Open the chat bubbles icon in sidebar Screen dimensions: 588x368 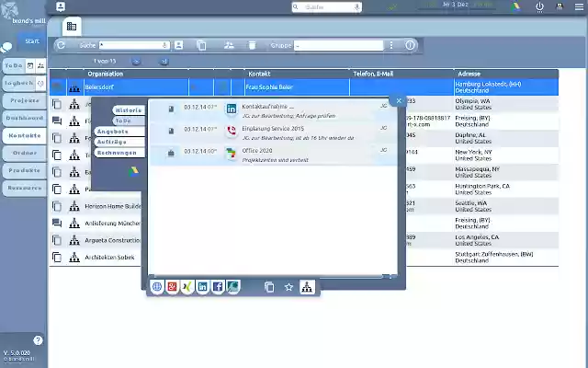click(x=6, y=48)
